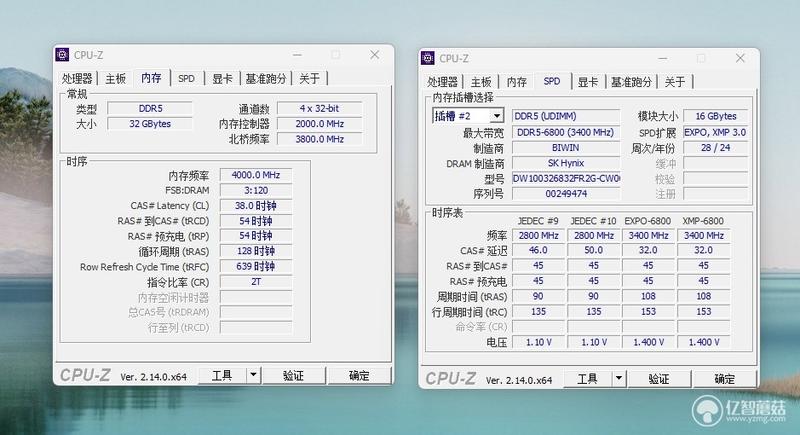
Task: Click the 2T command rate value
Action: [256, 282]
